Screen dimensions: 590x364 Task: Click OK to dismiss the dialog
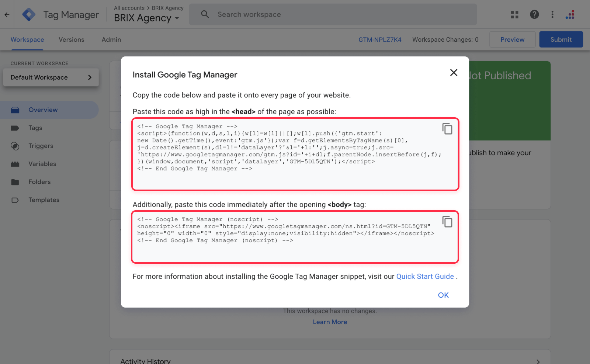click(443, 295)
